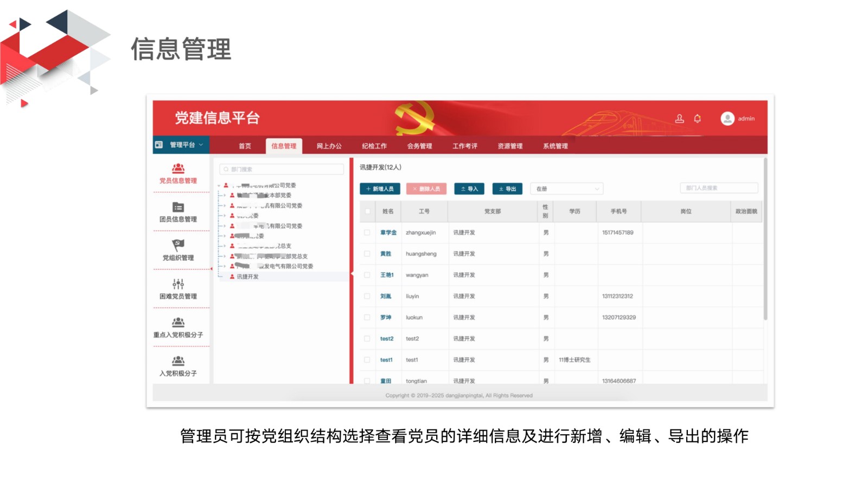Open the 工作考评 tab
Viewport: 868px width, 488px height.
[x=465, y=146]
